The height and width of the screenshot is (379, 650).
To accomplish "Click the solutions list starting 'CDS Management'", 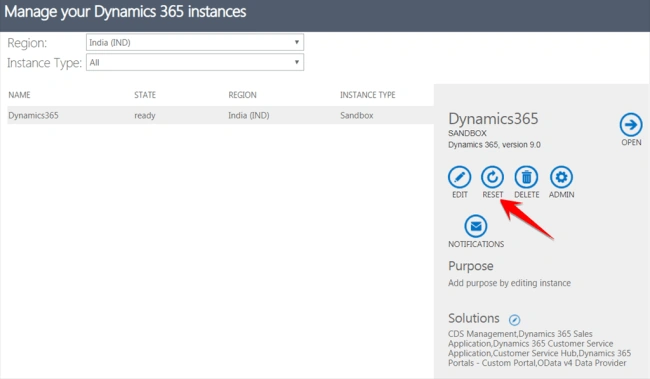I will pos(539,348).
